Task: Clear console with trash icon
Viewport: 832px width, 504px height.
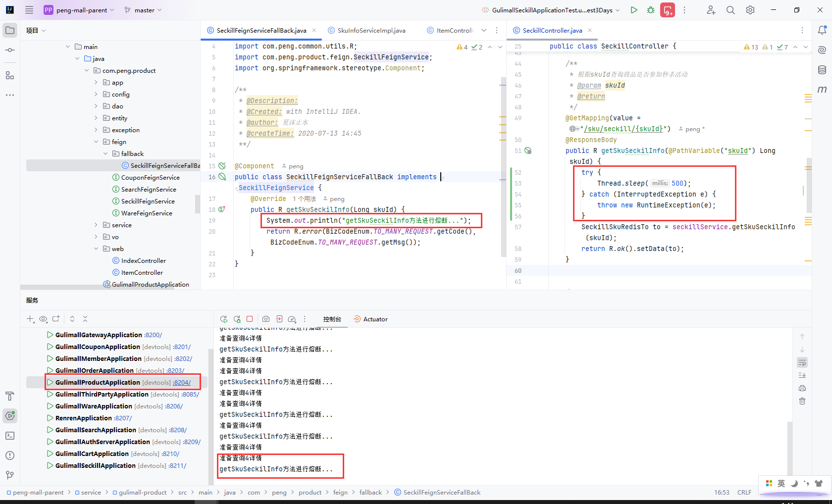Action: tap(802, 401)
